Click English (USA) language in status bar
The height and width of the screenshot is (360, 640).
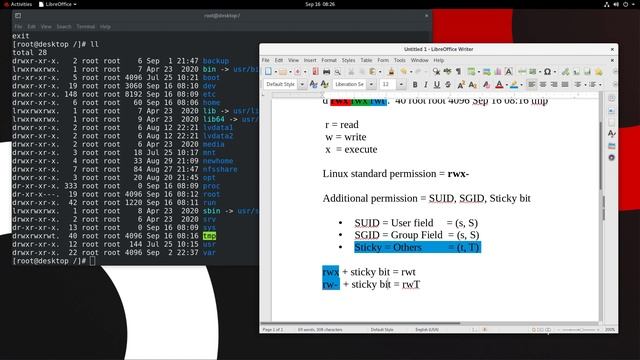point(427,329)
